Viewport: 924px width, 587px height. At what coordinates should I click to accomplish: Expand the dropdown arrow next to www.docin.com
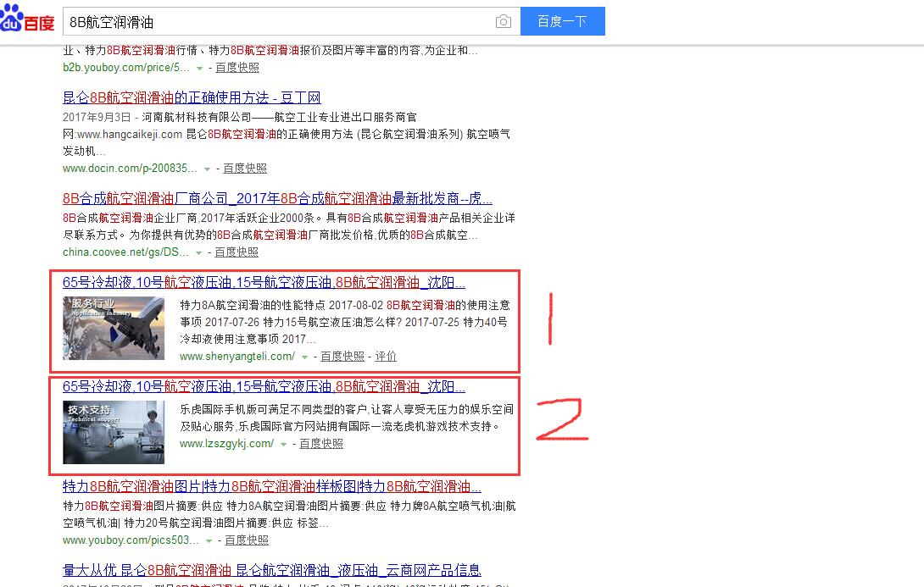[x=207, y=169]
